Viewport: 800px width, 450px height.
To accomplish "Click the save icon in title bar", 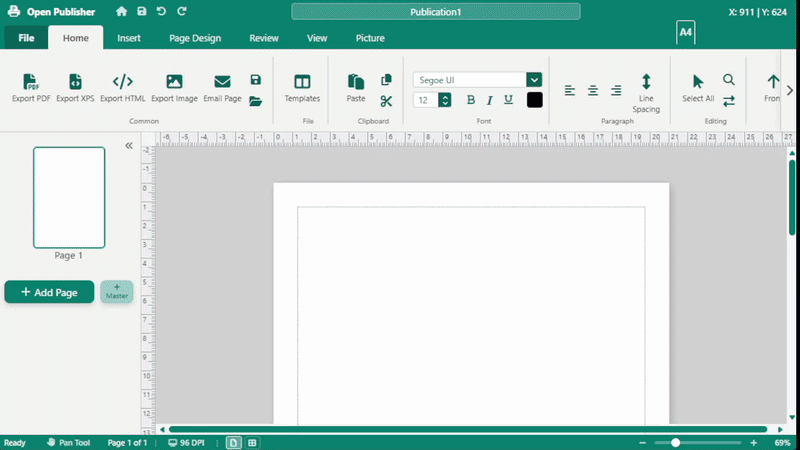I will pyautogui.click(x=141, y=11).
